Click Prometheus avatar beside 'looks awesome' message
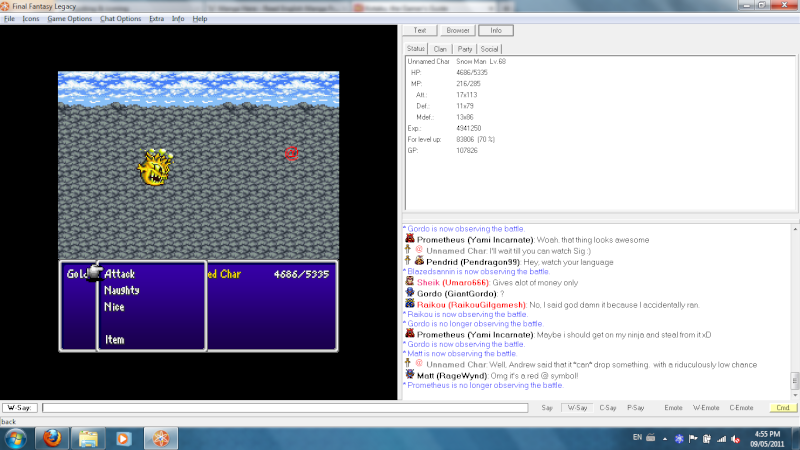The height and width of the screenshot is (450, 800). (x=410, y=238)
